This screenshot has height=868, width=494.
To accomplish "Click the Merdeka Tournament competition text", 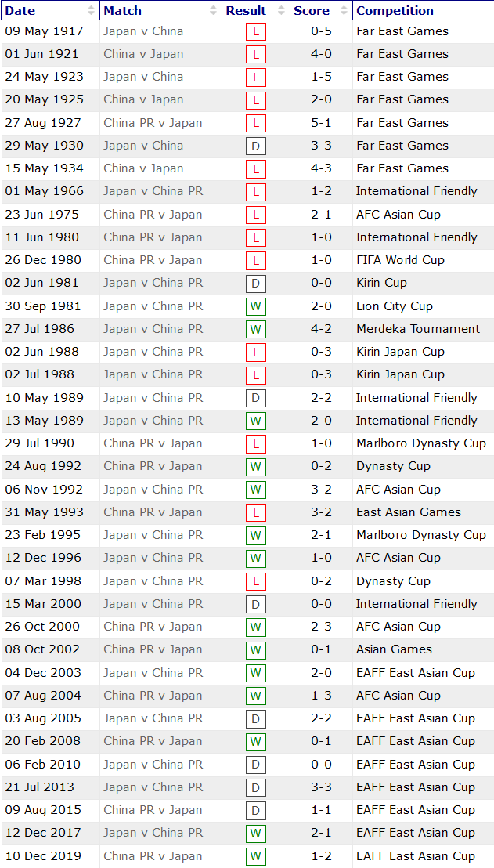I will (418, 329).
